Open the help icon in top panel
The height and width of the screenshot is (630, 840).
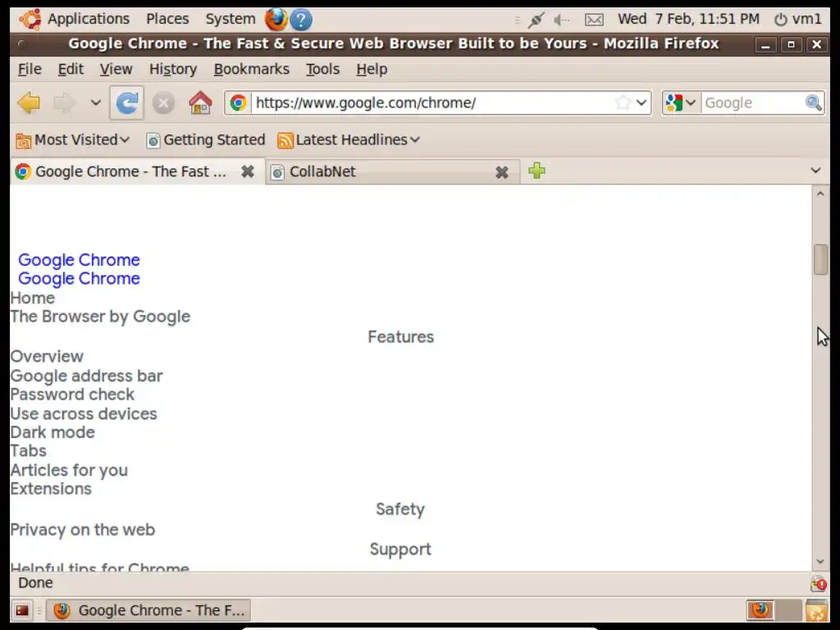(x=301, y=20)
